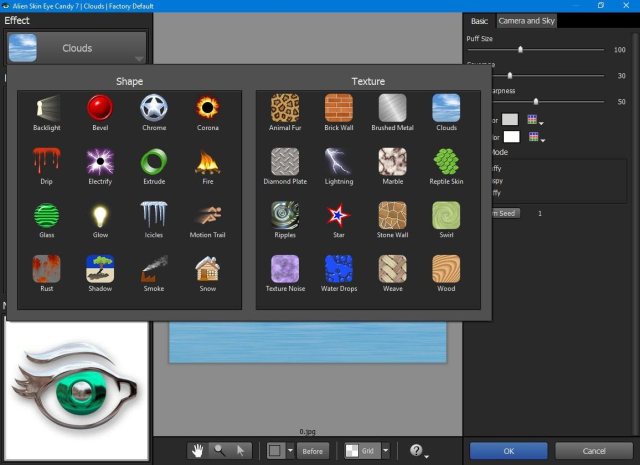Choose the Rust effect
The height and width of the screenshot is (465, 640).
point(47,269)
